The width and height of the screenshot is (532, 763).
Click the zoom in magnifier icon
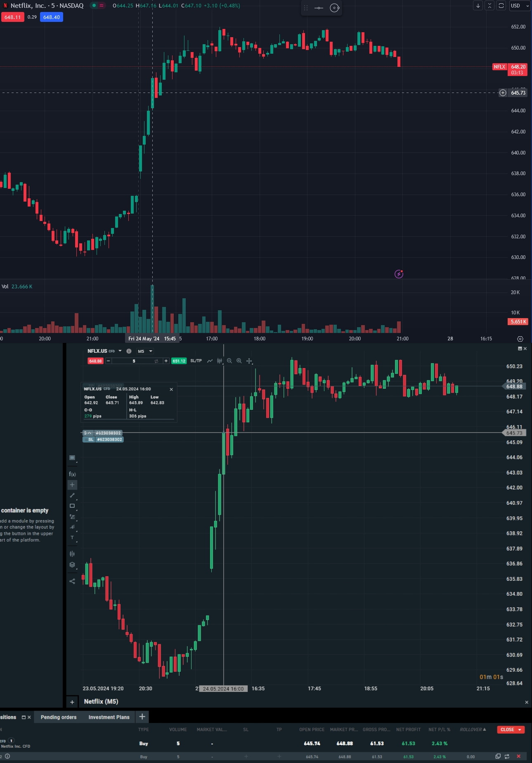(239, 361)
